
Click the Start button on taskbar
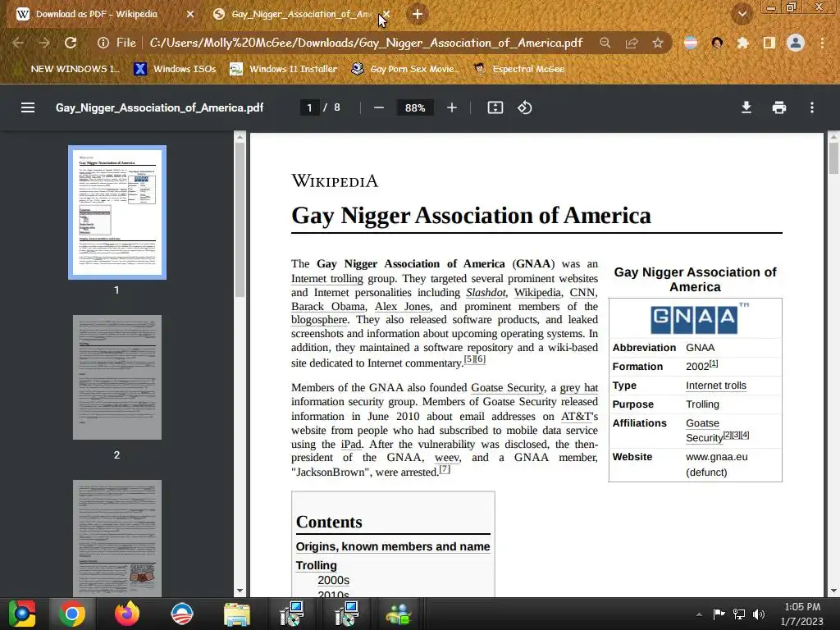pyautogui.click(x=21, y=614)
